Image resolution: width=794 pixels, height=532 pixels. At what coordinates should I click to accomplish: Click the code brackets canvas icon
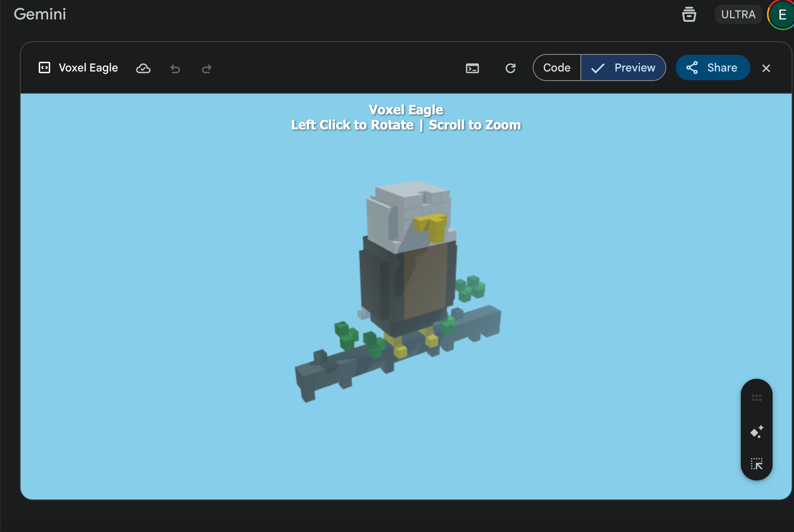pos(44,67)
